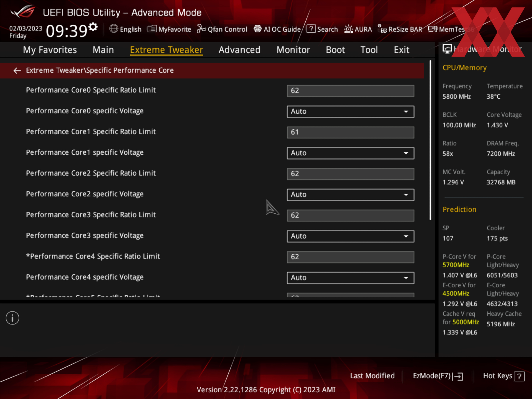This screenshot has width=532, height=399.
Task: Click the 175 pts cooler score
Action: click(497, 239)
